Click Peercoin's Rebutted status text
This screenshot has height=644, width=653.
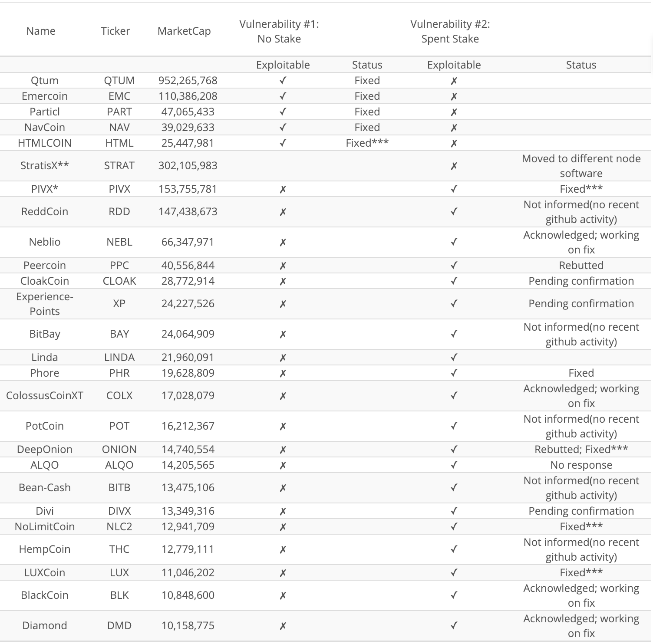(581, 265)
